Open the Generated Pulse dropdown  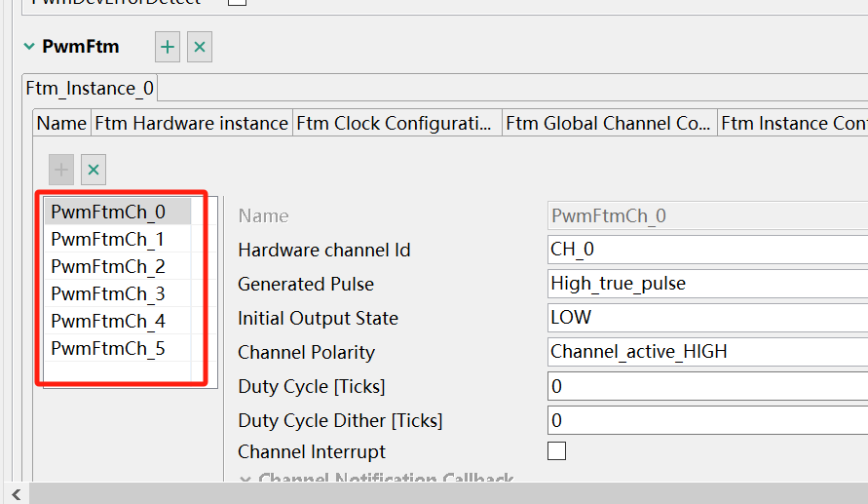tap(707, 284)
